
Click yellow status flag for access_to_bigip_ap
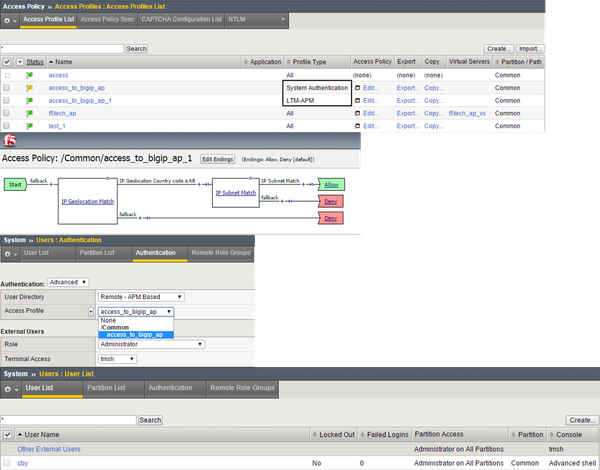pyautogui.click(x=29, y=88)
